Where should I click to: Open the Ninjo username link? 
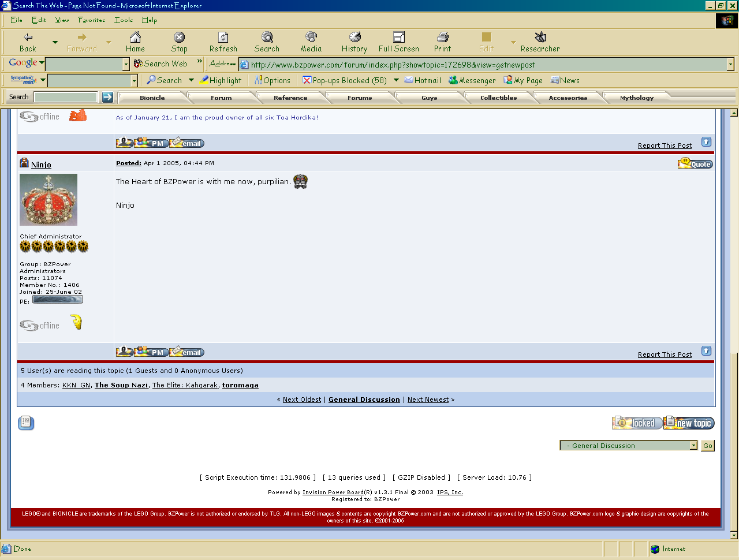point(41,165)
